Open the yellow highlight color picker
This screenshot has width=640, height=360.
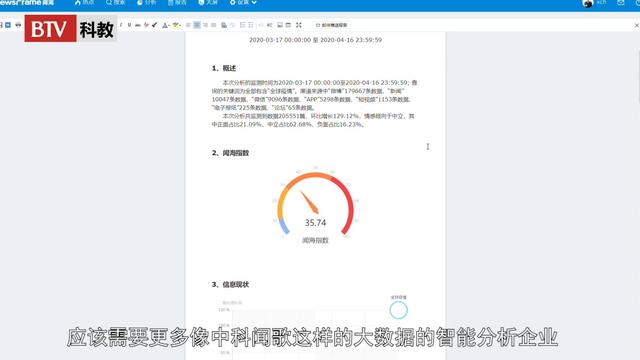[x=176, y=25]
